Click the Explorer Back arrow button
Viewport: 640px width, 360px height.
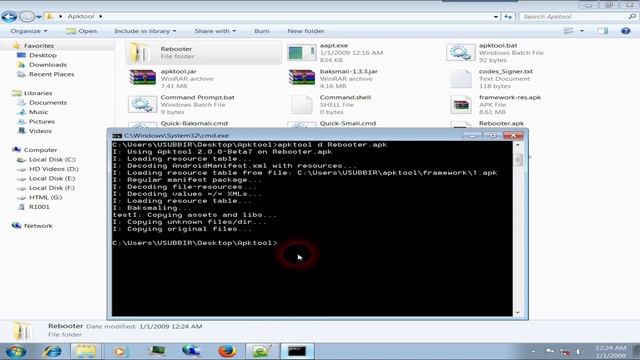(x=9, y=17)
